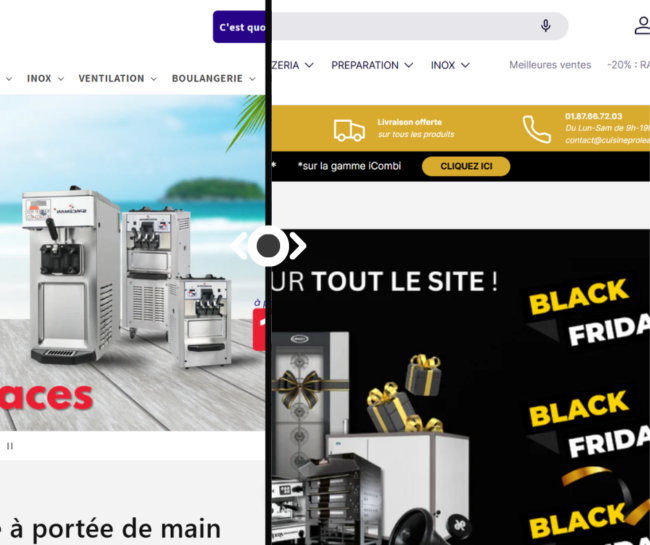The width and height of the screenshot is (650, 545).
Task: Pause the slideshow with the pause icon
Action: pos(10,446)
